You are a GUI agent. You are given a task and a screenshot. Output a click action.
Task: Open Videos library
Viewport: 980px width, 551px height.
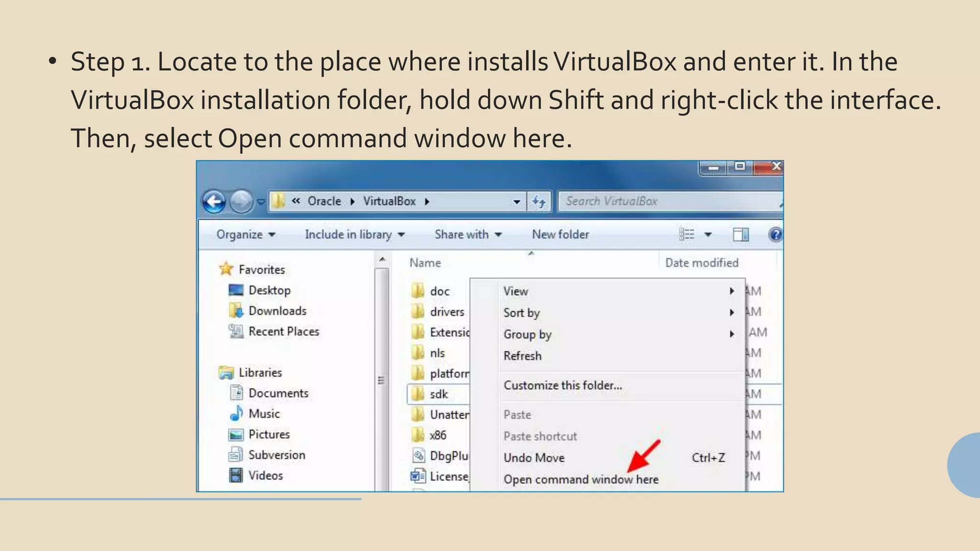pos(266,475)
